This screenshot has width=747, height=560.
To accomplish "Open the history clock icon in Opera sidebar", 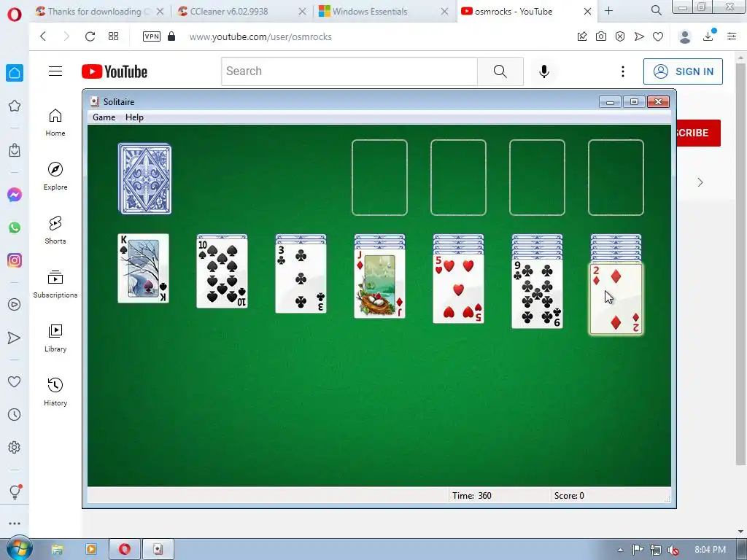I will [x=15, y=415].
